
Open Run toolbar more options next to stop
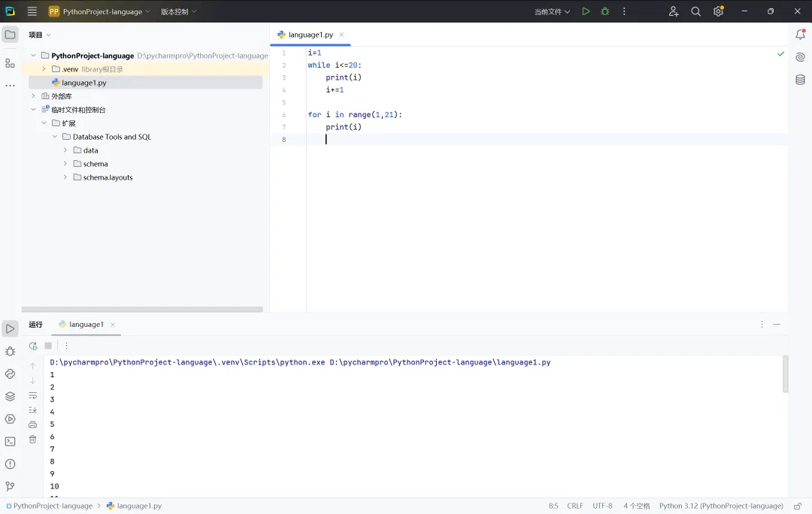(x=66, y=346)
